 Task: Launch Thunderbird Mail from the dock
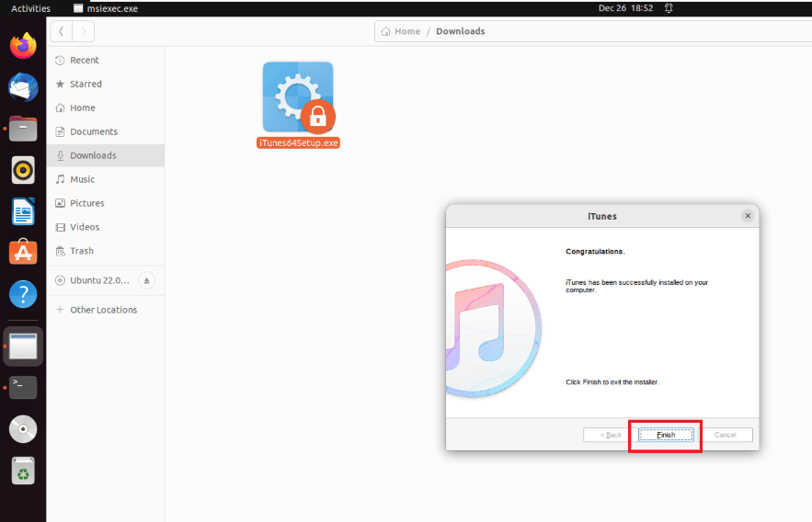(x=23, y=87)
